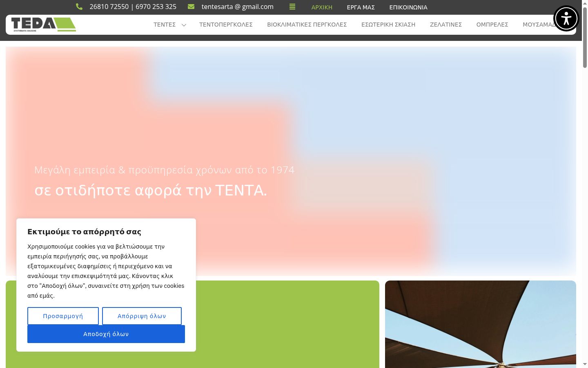
Task: Open ΕΠΙΚΟΙΝΩΝΙΑ page
Action: (x=408, y=7)
